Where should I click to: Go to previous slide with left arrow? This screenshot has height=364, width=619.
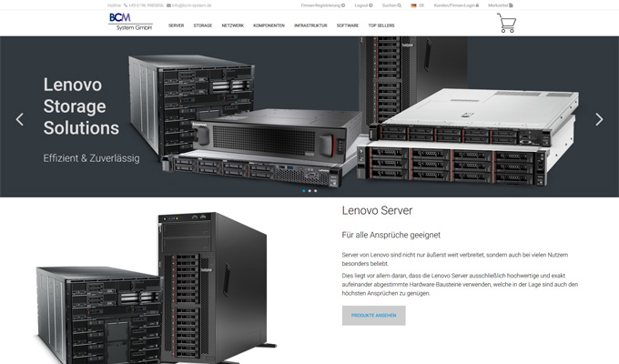pyautogui.click(x=20, y=119)
